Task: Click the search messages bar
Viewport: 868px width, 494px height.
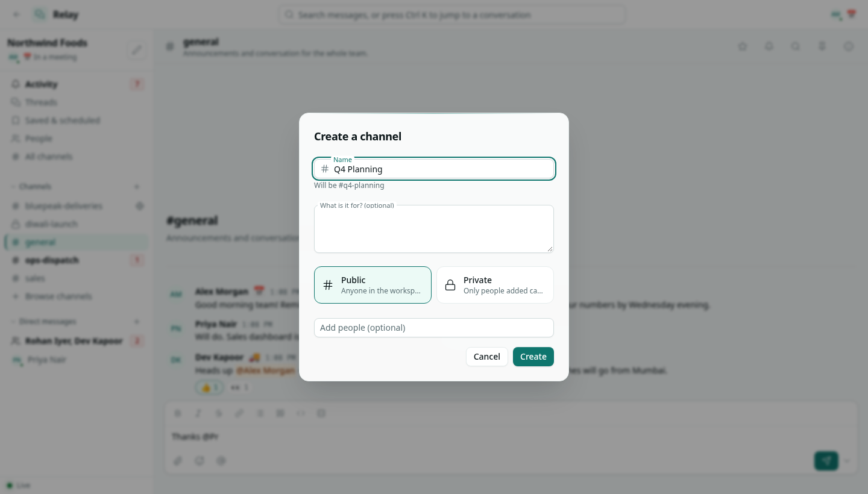Action: 452,14
